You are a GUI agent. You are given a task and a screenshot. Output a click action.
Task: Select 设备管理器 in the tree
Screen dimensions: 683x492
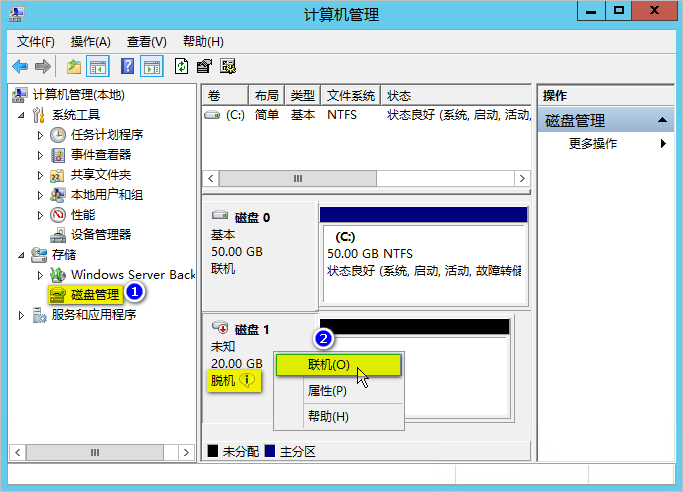101,235
